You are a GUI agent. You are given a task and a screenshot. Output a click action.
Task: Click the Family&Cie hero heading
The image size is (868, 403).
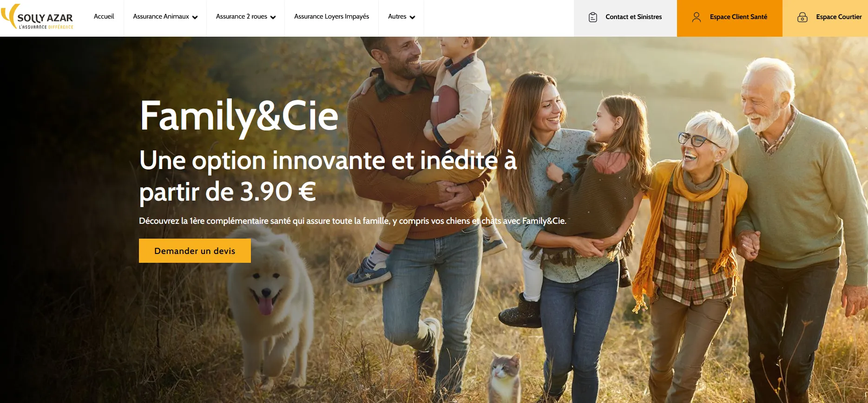(x=239, y=116)
